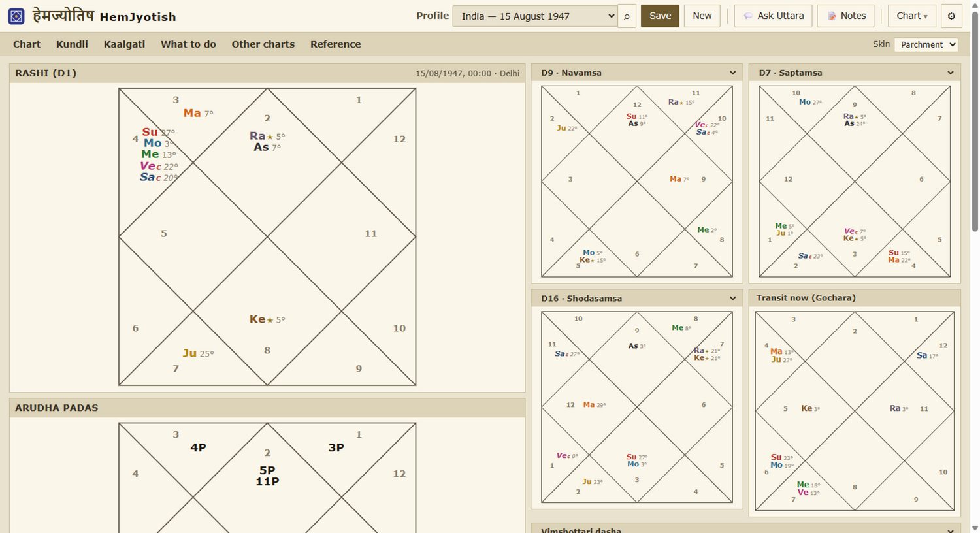Click Ke 5° in the Rashi chart

pos(267,319)
